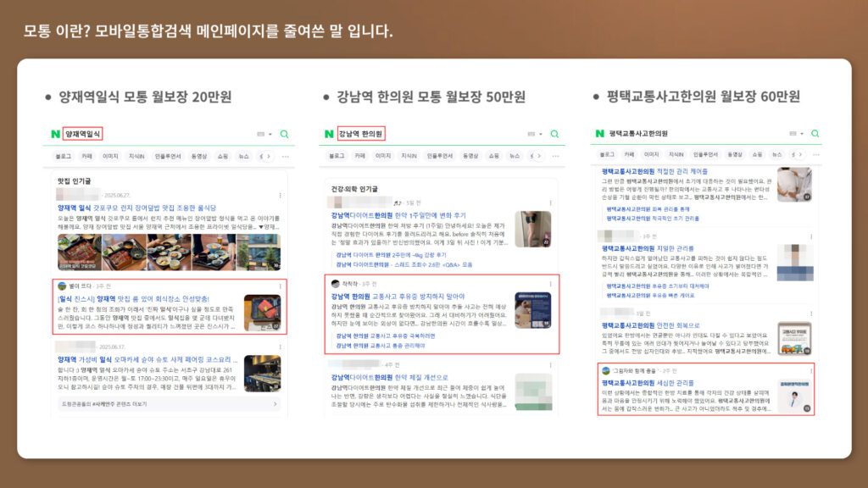Click the 진스시 post thumbnail image
The width and height of the screenshot is (868, 488).
262,313
